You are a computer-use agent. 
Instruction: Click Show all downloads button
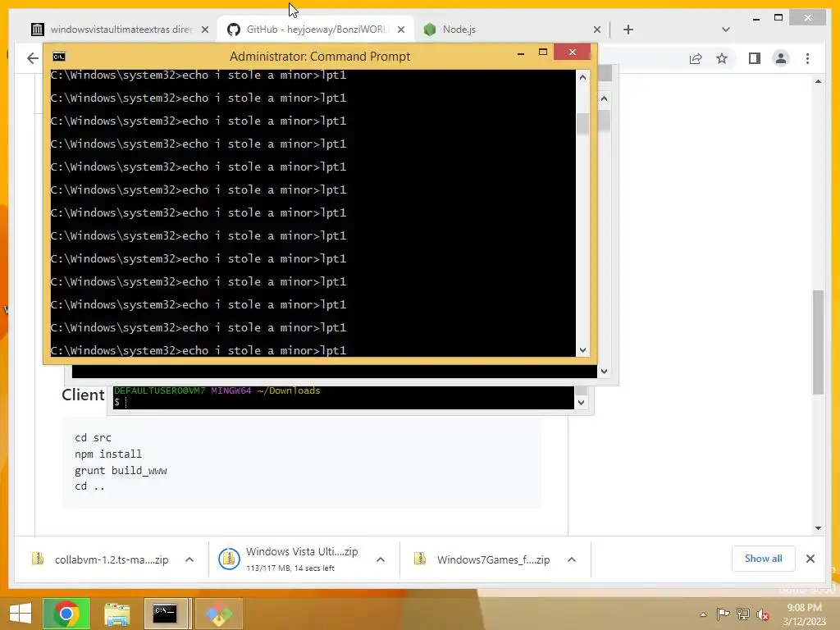pyautogui.click(x=763, y=559)
